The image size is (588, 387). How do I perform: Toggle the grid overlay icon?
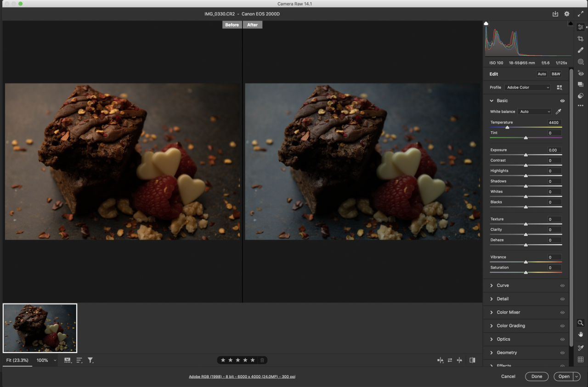coord(581,359)
